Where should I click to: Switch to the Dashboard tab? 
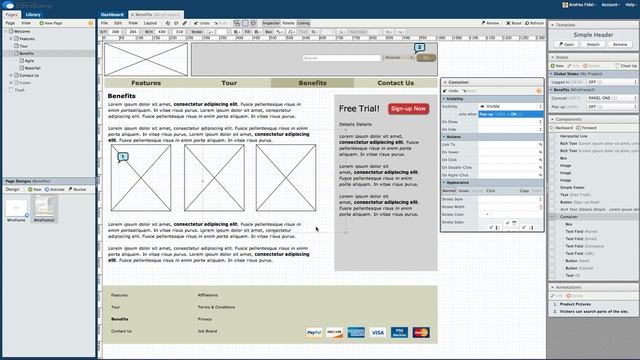(112, 15)
